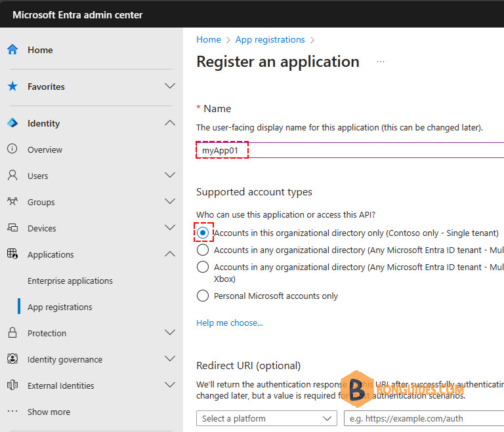Click the Identity governance icon

pos(12,359)
